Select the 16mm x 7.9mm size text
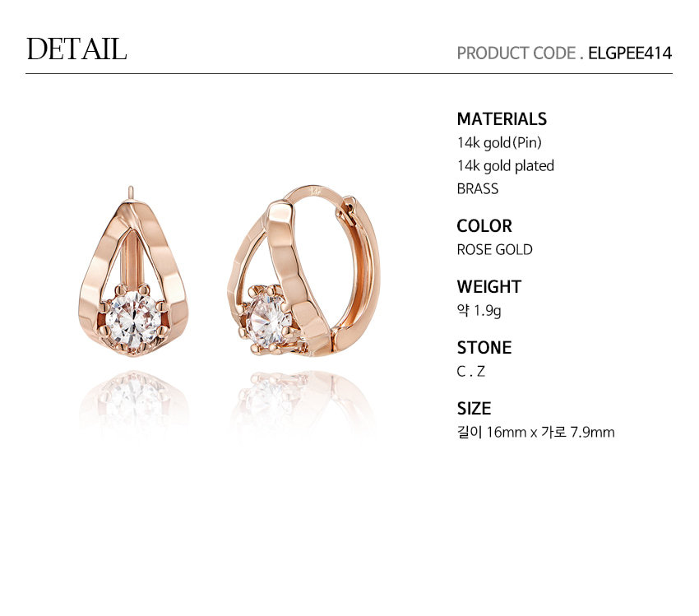 tap(535, 433)
